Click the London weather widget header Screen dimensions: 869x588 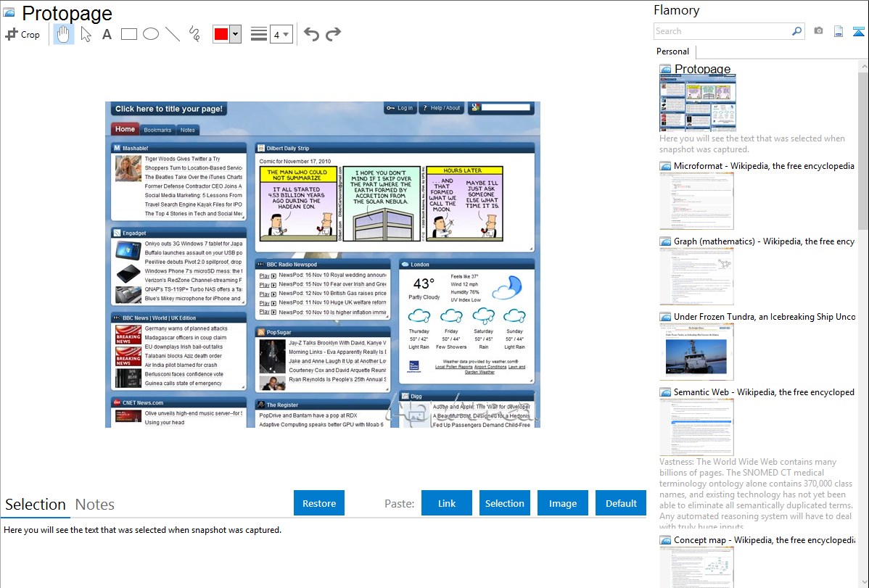click(x=466, y=265)
